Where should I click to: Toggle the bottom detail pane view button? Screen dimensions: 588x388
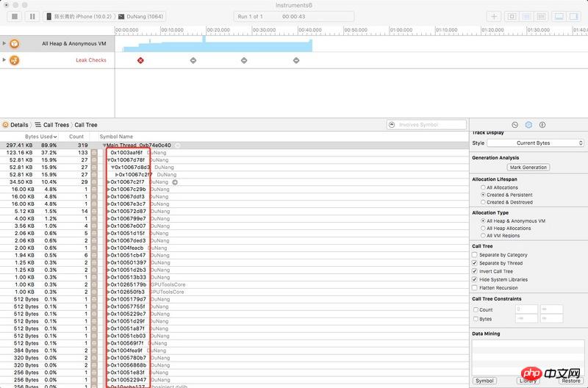tap(559, 16)
